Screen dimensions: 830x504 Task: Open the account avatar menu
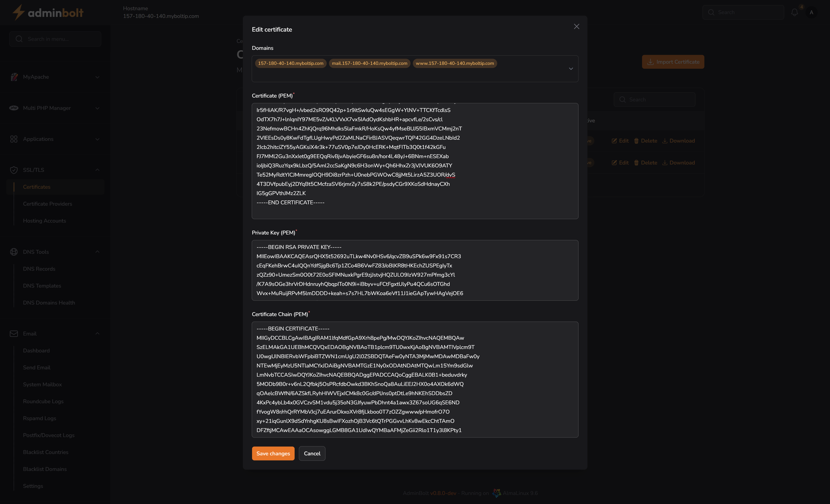811,12
